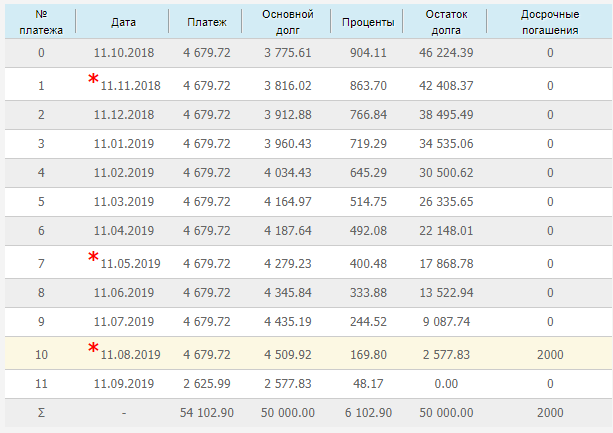This screenshot has height=433, width=613.
Task: Click the 2000 early repayment value in row 10
Action: pyautogui.click(x=549, y=354)
